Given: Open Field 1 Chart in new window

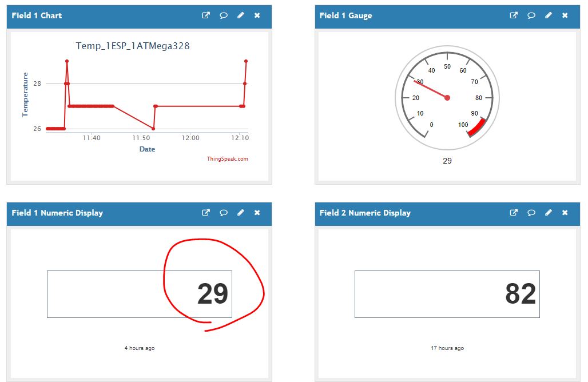Looking at the screenshot, I should [x=206, y=15].
